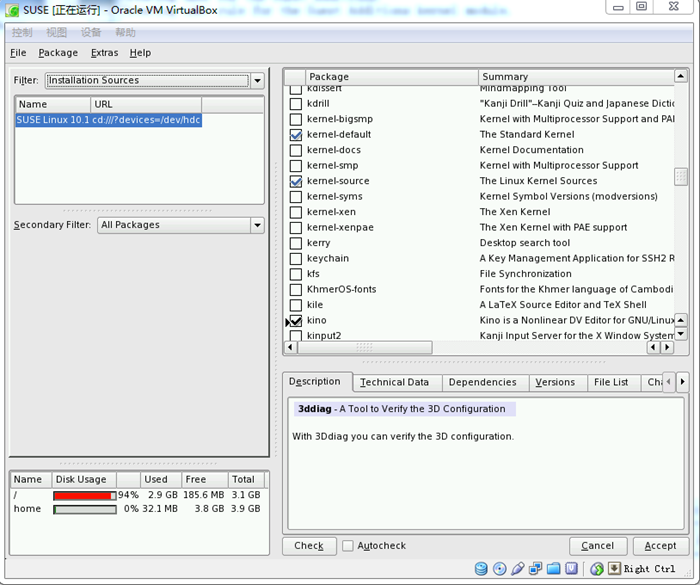Image resolution: width=700 pixels, height=585 pixels.
Task: Select the kfs package row
Action: 479,274
